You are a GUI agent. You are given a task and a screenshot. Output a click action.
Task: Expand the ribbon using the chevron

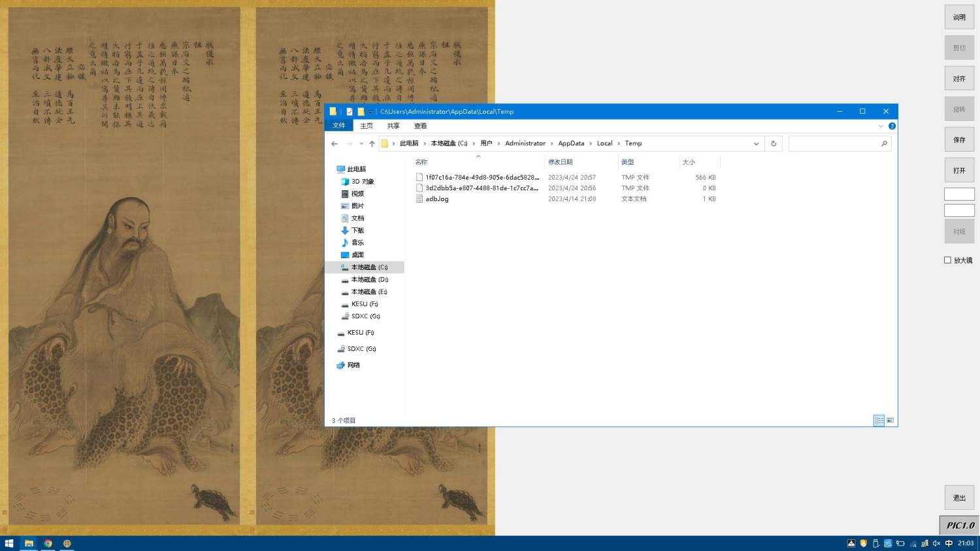tap(881, 126)
